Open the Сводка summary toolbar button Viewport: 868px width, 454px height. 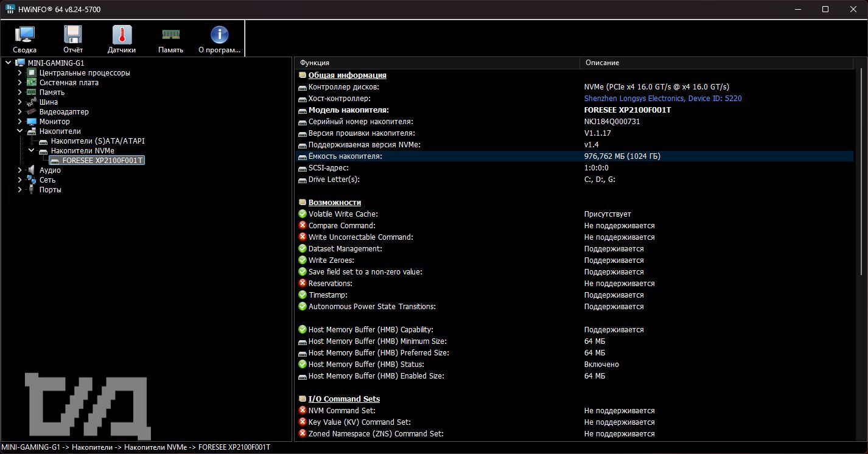tap(24, 40)
